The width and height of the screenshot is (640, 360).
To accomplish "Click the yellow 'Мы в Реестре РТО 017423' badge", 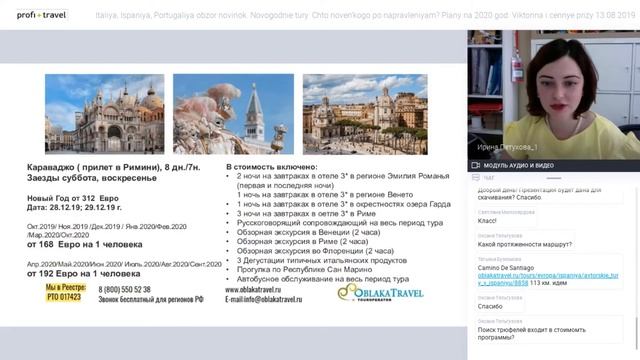I will coord(65,292).
